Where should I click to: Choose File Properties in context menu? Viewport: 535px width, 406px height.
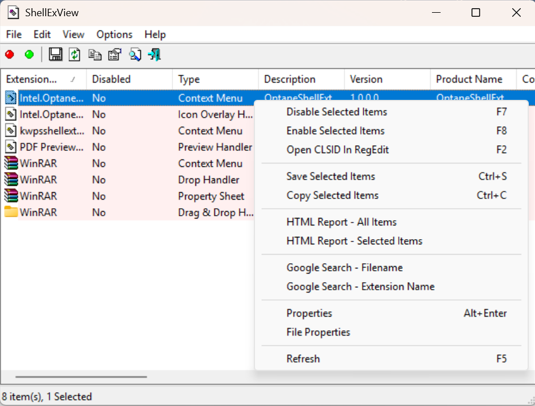391,332
